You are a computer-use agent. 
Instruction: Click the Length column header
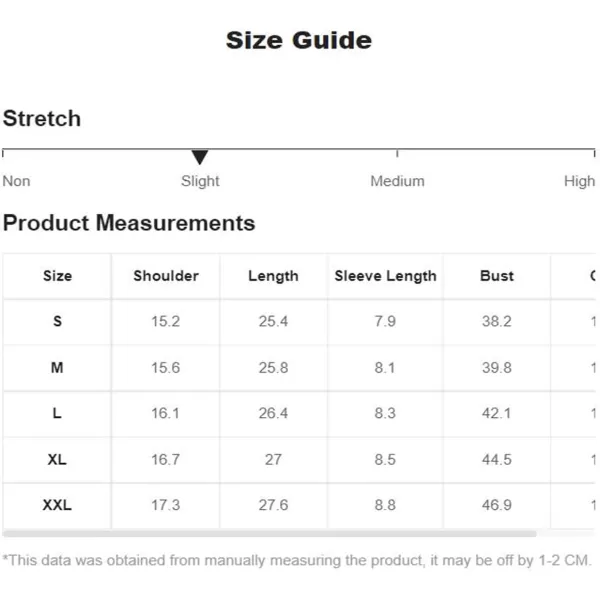273,276
